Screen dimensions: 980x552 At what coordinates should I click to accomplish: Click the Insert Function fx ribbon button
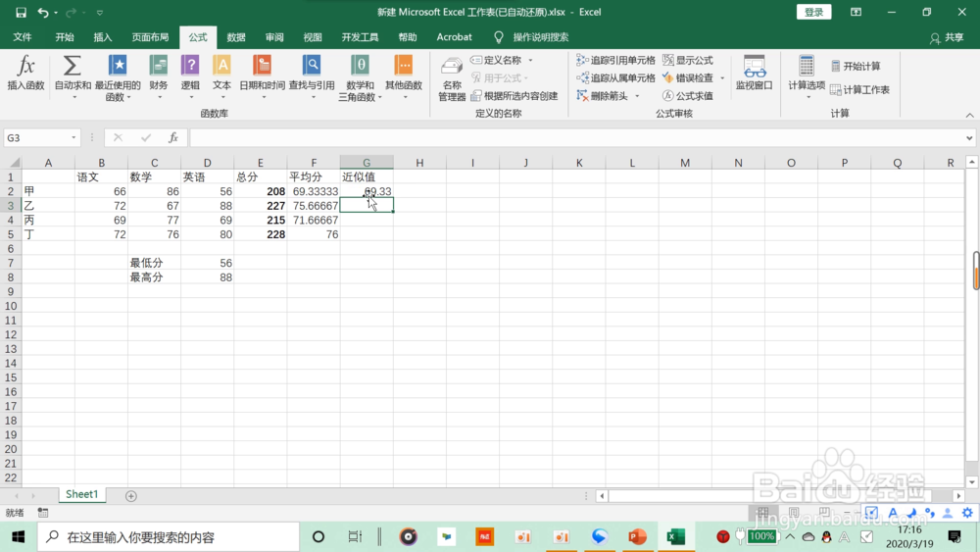[x=25, y=74]
